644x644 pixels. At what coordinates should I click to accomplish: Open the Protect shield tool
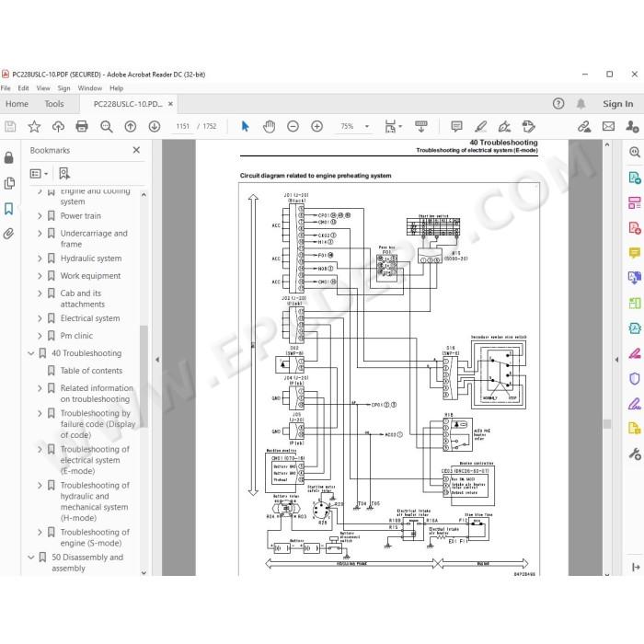pos(635,378)
